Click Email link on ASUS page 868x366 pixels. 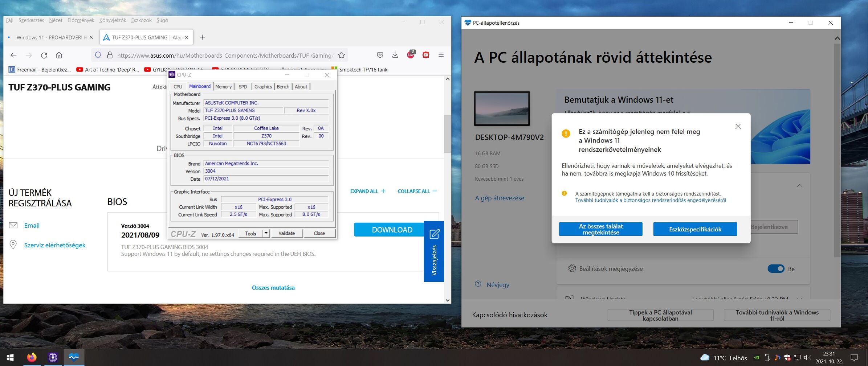pos(32,226)
